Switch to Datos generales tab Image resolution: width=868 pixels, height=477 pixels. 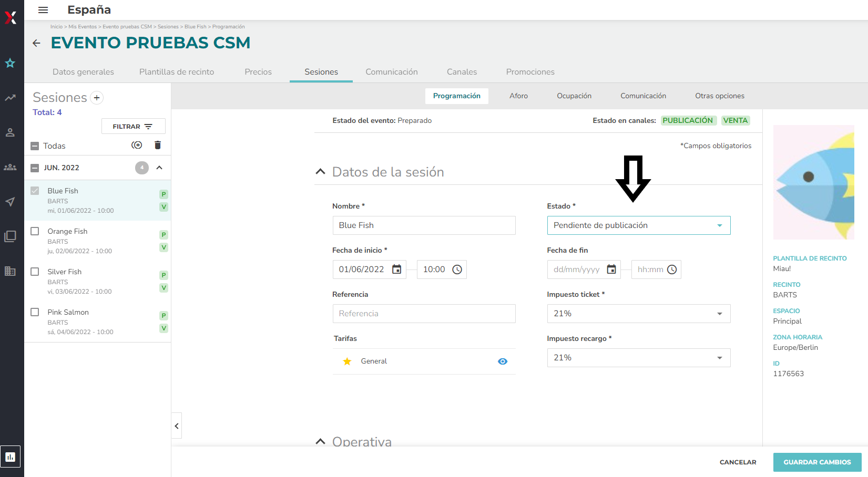tap(83, 72)
